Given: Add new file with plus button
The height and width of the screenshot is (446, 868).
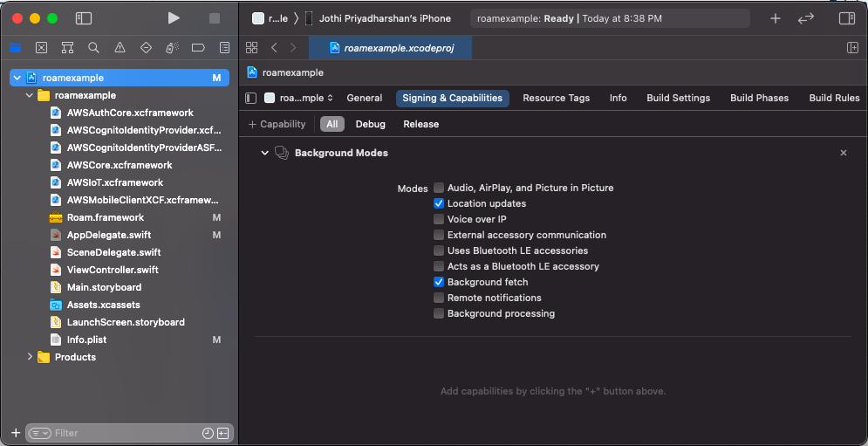Looking at the screenshot, I should pyautogui.click(x=16, y=433).
